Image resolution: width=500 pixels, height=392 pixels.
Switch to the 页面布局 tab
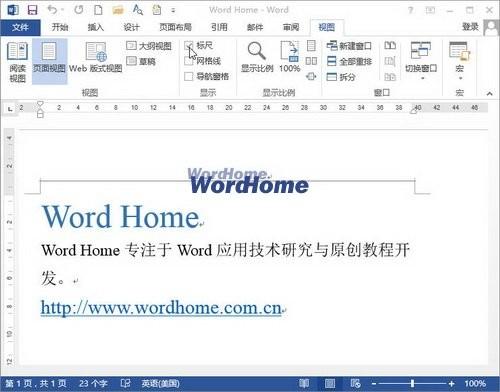[175, 27]
